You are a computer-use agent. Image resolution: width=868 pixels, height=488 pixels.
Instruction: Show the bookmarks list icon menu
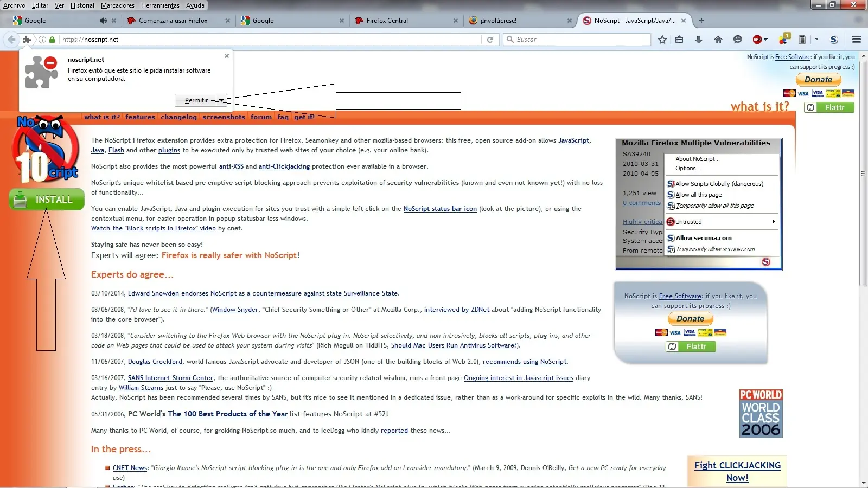(x=679, y=40)
